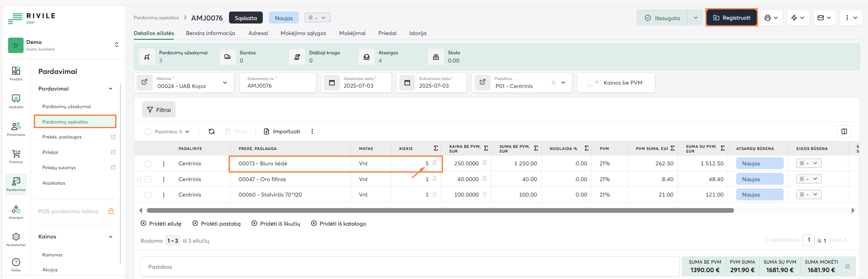Click the horizontal scrollbar under the table
The height and width of the screenshot is (279, 868).
pos(440,211)
